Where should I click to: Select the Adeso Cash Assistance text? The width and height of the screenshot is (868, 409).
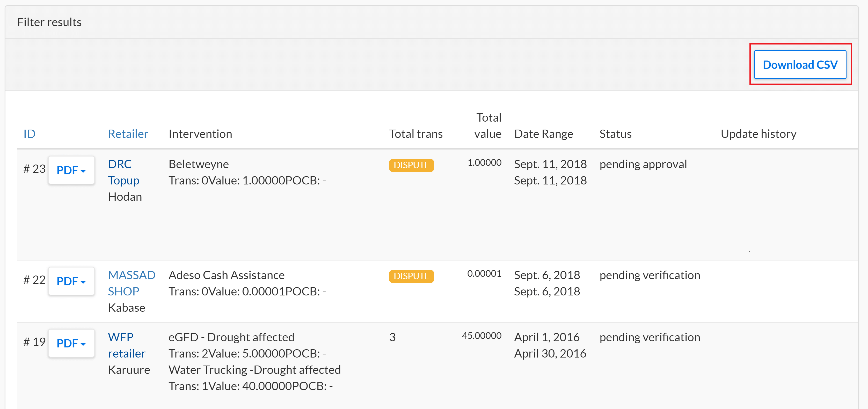pos(227,275)
